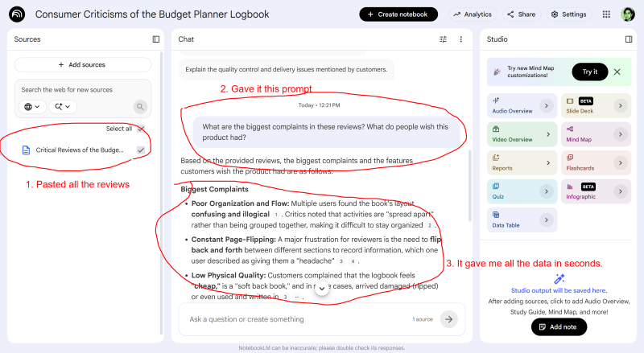Expand Flashcards options arrow
This screenshot has width=644, height=353.
coord(620,163)
